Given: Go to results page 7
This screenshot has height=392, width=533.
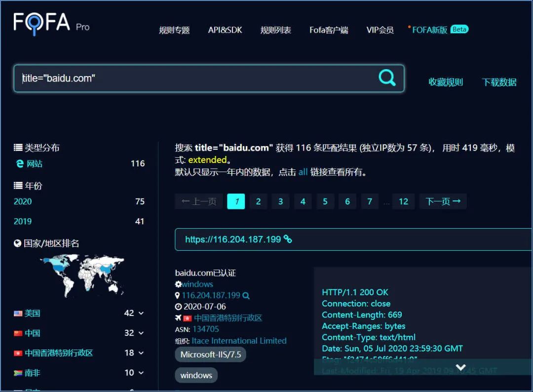Looking at the screenshot, I should 370,201.
